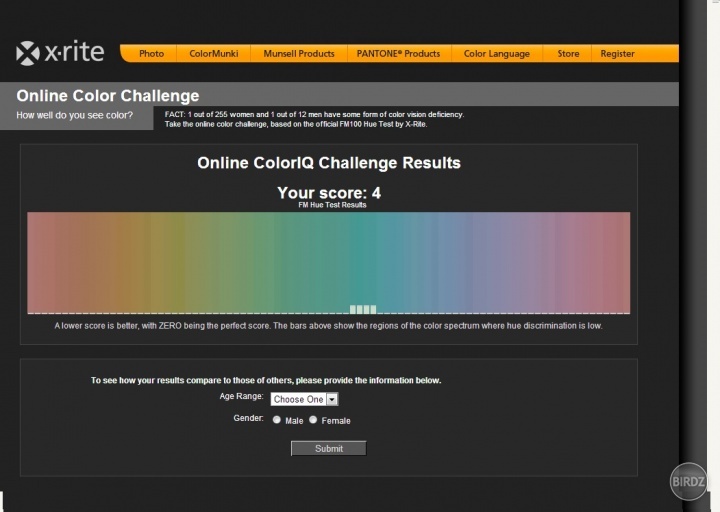Click the Online Color Challenge heading
The image size is (720, 512).
click(108, 96)
